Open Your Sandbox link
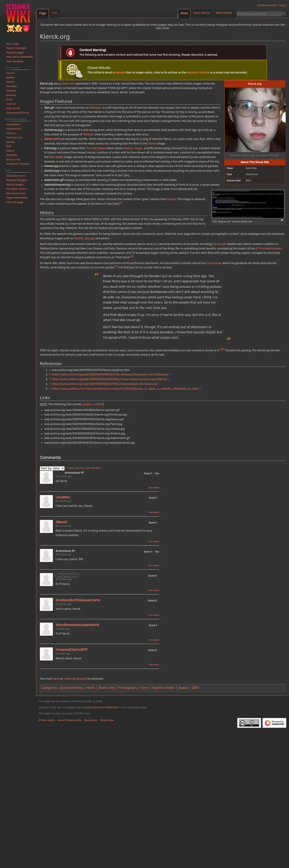The image size is (289, 868). point(15,61)
